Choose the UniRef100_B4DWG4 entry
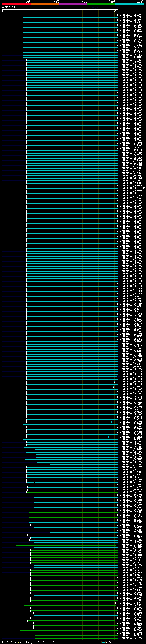The image size is (146, 644). click(131, 382)
